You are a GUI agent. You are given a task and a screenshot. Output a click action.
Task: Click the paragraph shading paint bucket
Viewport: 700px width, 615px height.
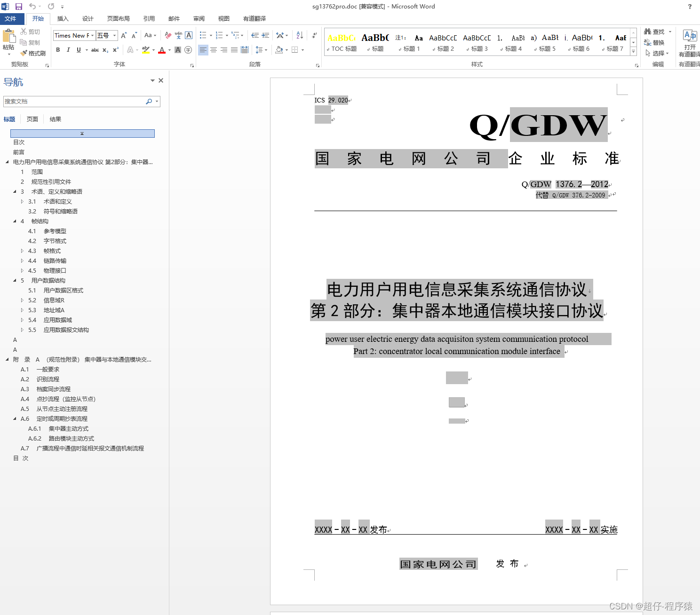tap(279, 50)
